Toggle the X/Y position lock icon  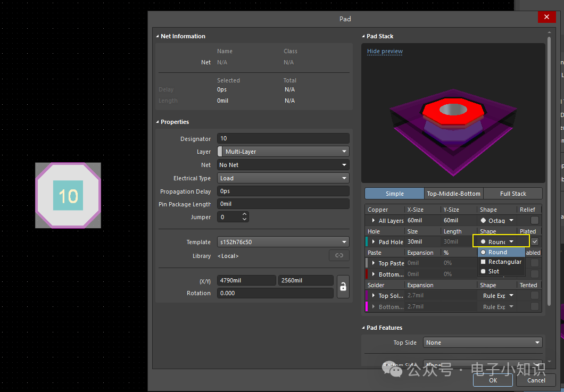click(x=343, y=287)
